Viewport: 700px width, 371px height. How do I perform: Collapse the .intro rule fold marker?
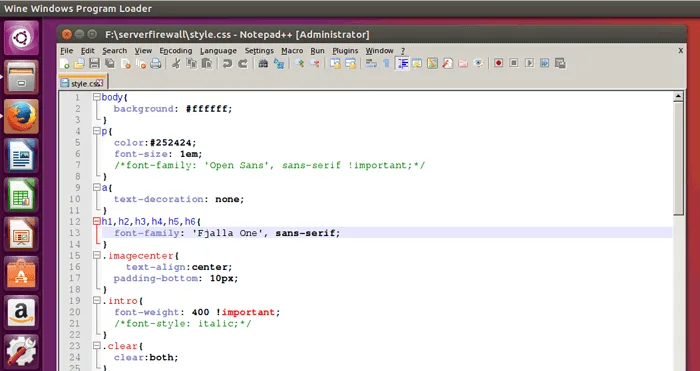pos(96,300)
